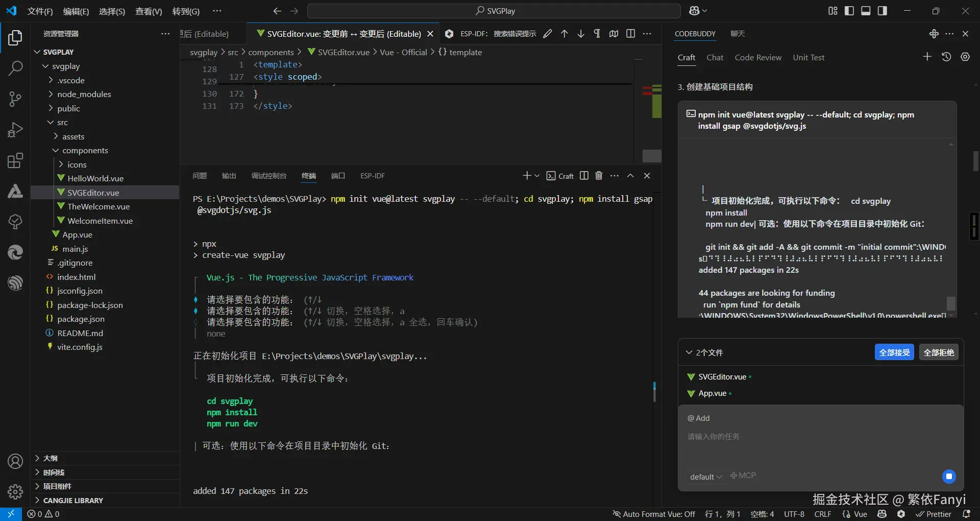Expand the node_modules folder
980x521 pixels.
click(x=51, y=94)
